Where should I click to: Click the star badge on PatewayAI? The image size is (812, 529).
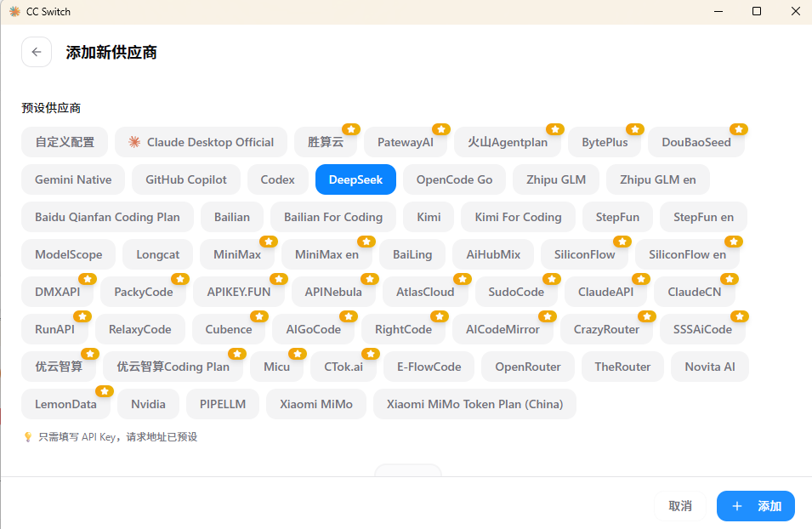pyautogui.click(x=440, y=129)
